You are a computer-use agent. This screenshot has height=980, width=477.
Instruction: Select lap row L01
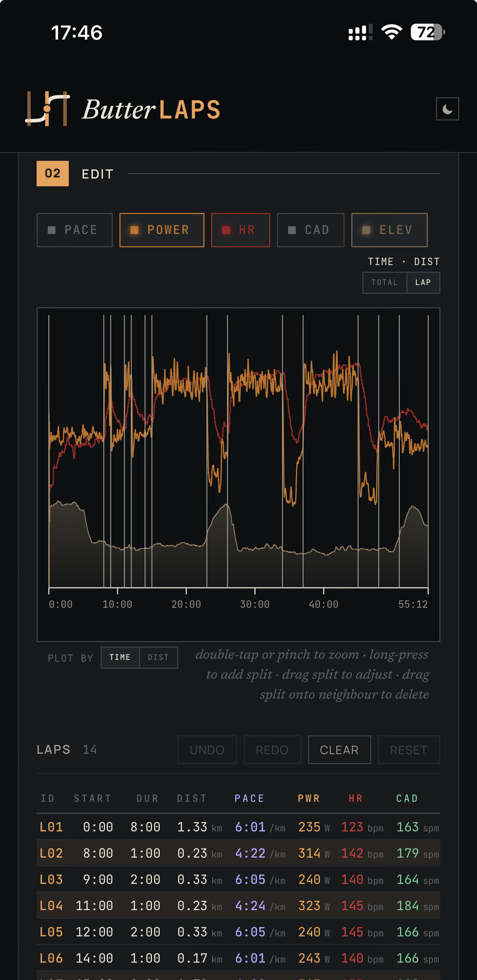(238, 827)
